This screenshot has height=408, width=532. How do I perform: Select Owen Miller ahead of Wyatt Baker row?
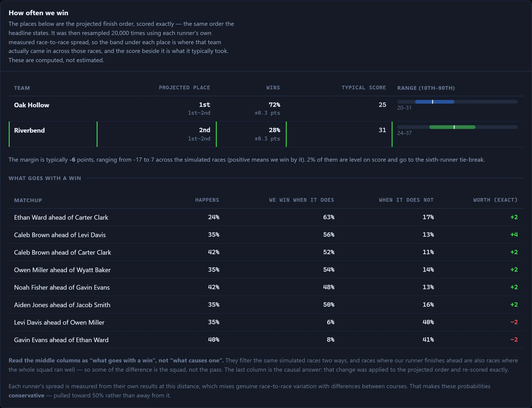tap(266, 270)
